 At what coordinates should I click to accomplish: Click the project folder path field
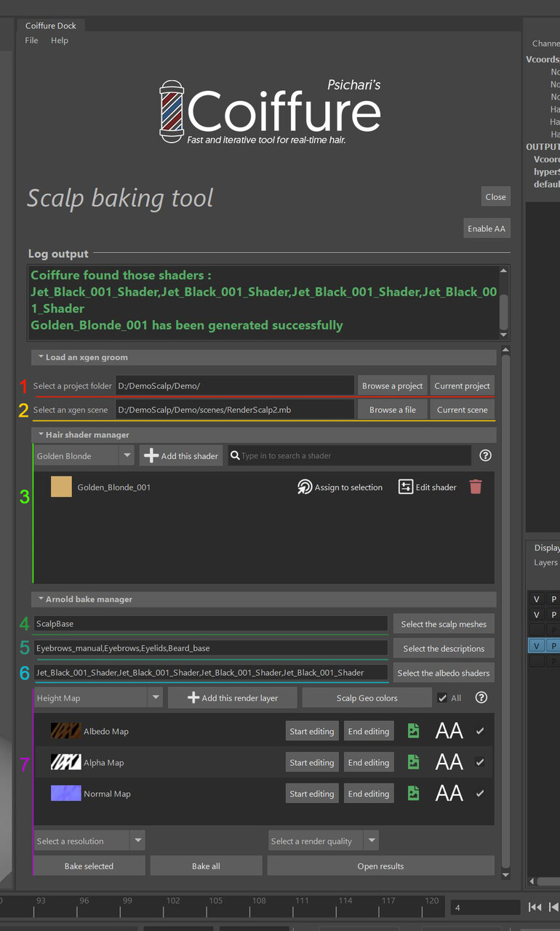(234, 385)
